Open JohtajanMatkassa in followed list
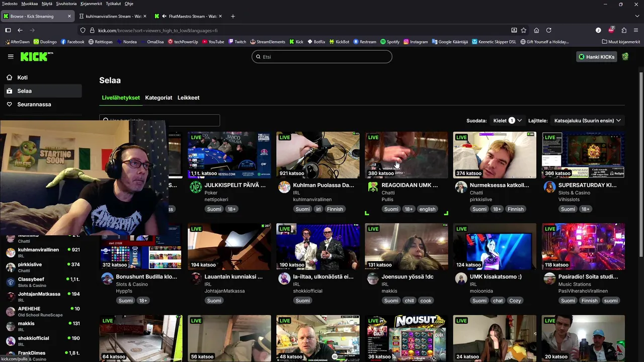This screenshot has height=362, width=644. click(x=43, y=297)
